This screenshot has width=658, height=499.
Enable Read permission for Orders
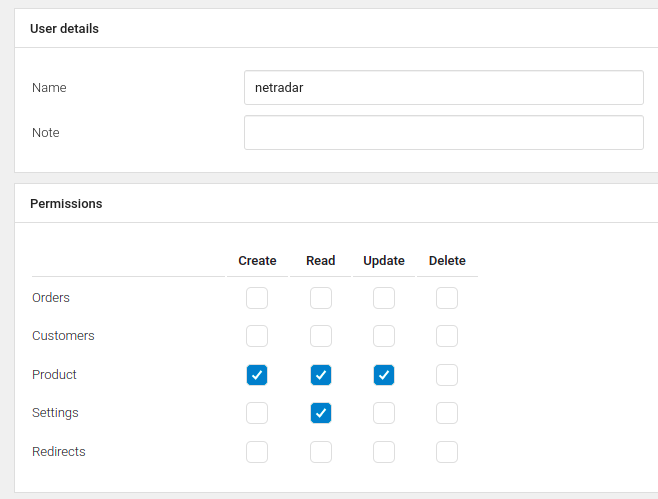click(321, 298)
